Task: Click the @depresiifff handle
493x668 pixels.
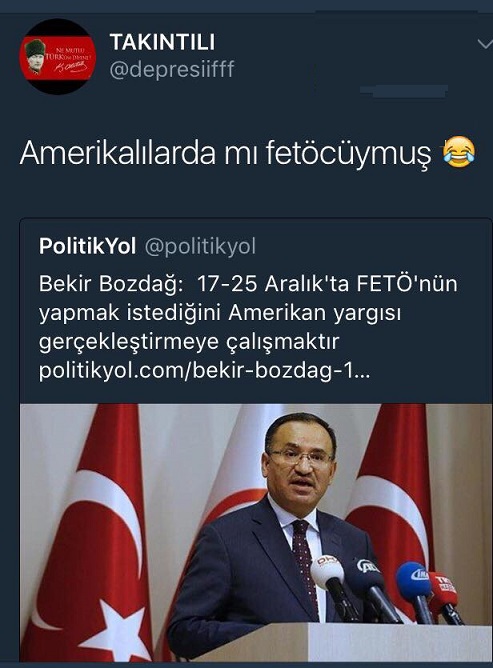Action: point(172,69)
